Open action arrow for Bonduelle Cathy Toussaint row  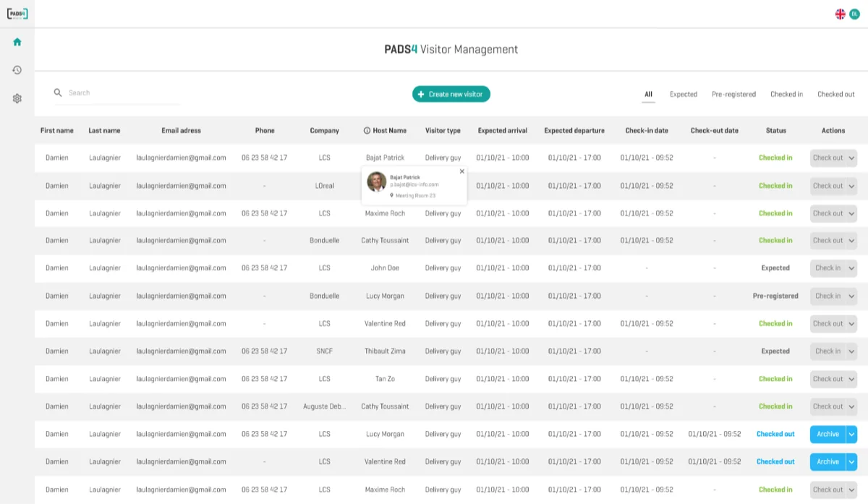point(851,241)
